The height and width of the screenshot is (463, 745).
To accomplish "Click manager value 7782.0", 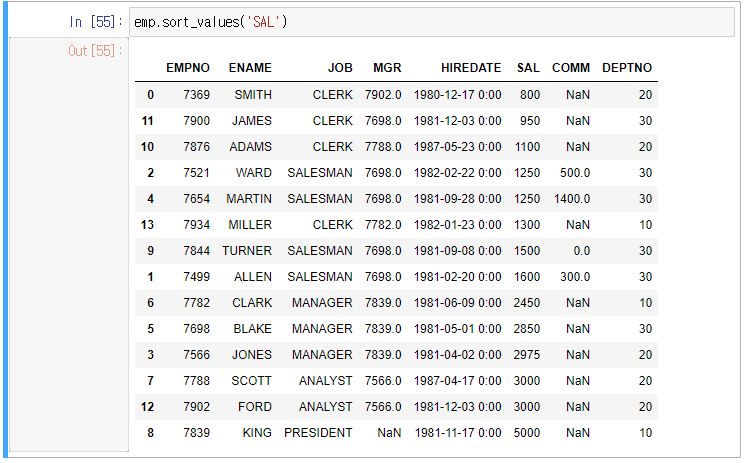I will click(383, 225).
